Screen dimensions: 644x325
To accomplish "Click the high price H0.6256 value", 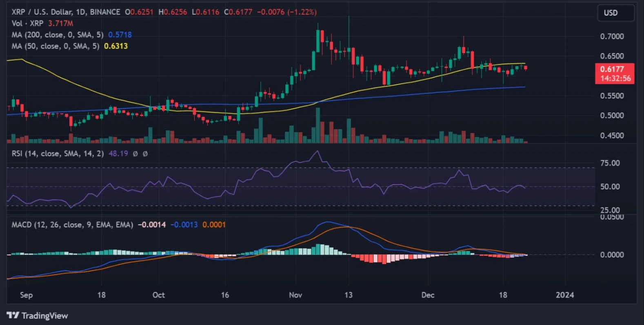I will (173, 12).
